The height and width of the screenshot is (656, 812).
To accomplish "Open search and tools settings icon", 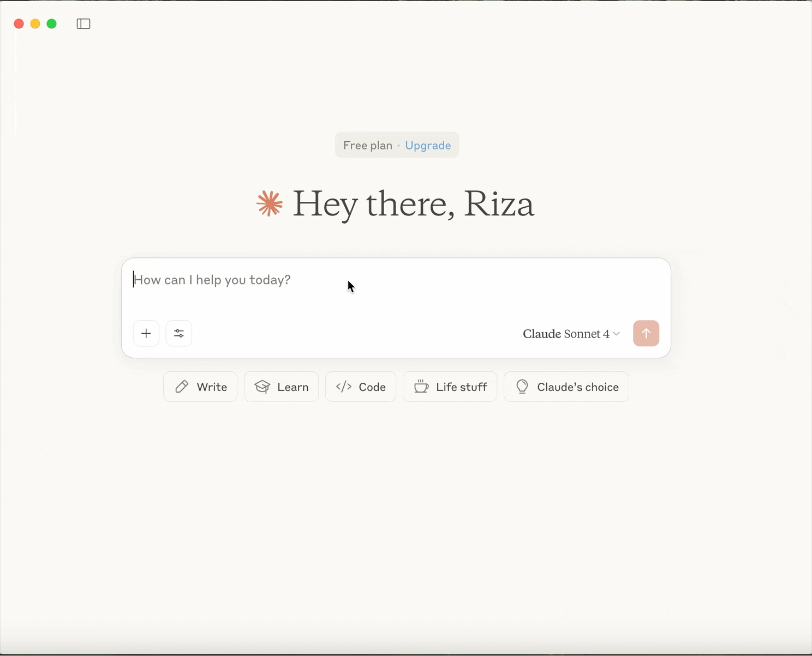I will pos(179,333).
